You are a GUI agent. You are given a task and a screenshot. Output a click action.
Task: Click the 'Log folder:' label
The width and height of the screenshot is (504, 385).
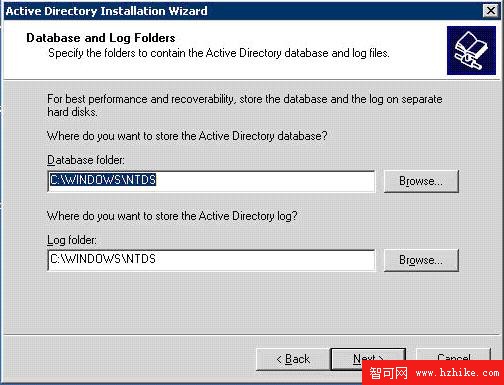tap(72, 240)
